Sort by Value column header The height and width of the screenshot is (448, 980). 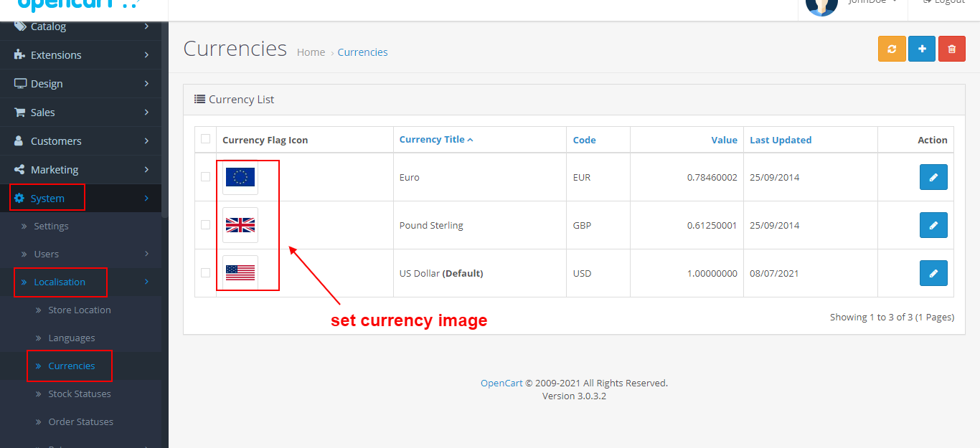[x=725, y=140]
